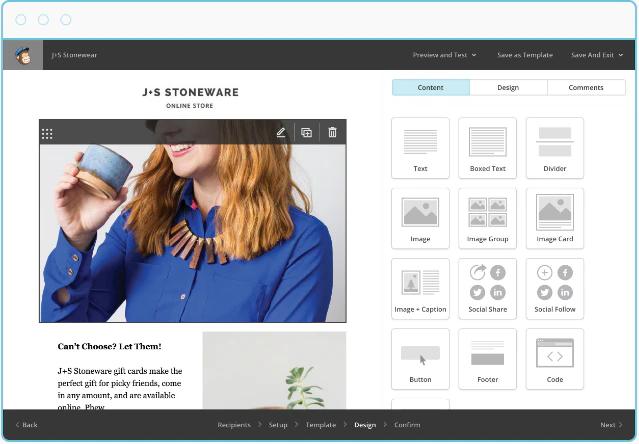Open the Comments tab
Viewport: 639px width, 444px height.
pyautogui.click(x=586, y=88)
